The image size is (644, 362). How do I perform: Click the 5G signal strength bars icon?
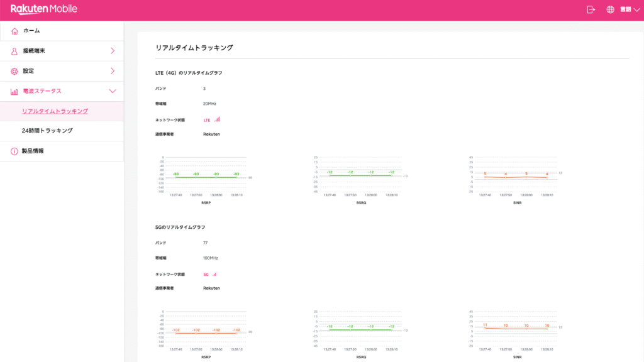(x=214, y=274)
